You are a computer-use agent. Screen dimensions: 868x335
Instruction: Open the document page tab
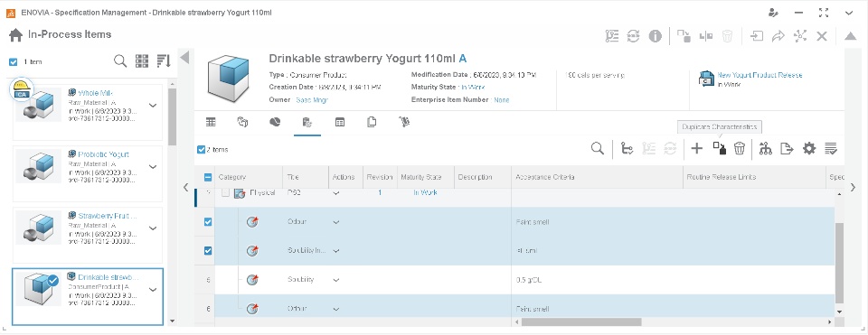(x=372, y=122)
